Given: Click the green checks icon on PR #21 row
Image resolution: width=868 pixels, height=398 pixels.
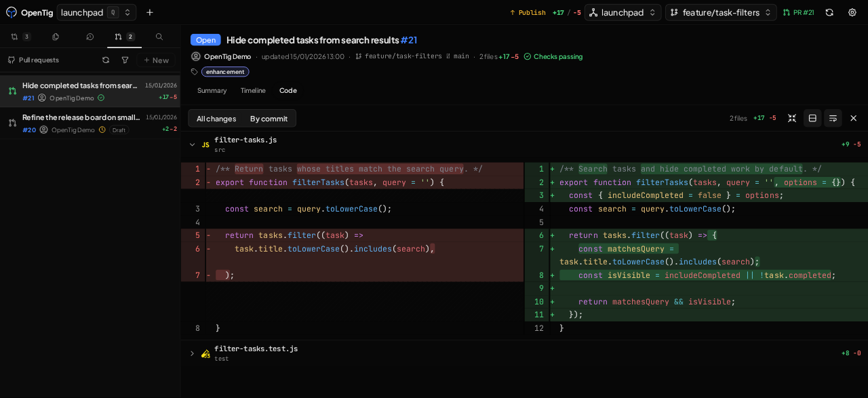Looking at the screenshot, I should coord(101,98).
